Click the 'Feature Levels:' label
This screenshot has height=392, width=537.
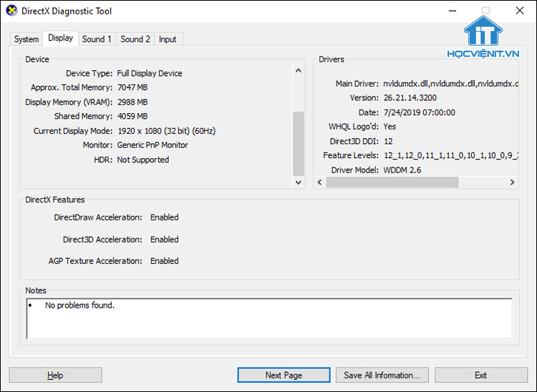[351, 156]
